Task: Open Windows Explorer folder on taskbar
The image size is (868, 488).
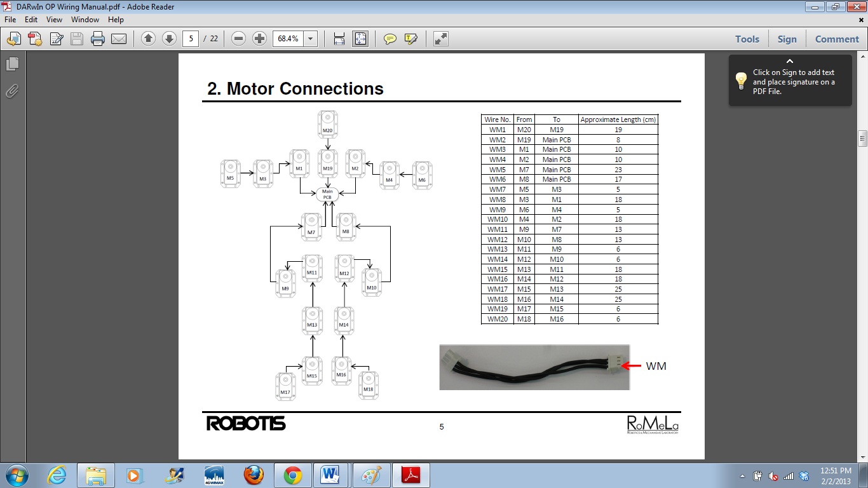Action: [x=96, y=475]
